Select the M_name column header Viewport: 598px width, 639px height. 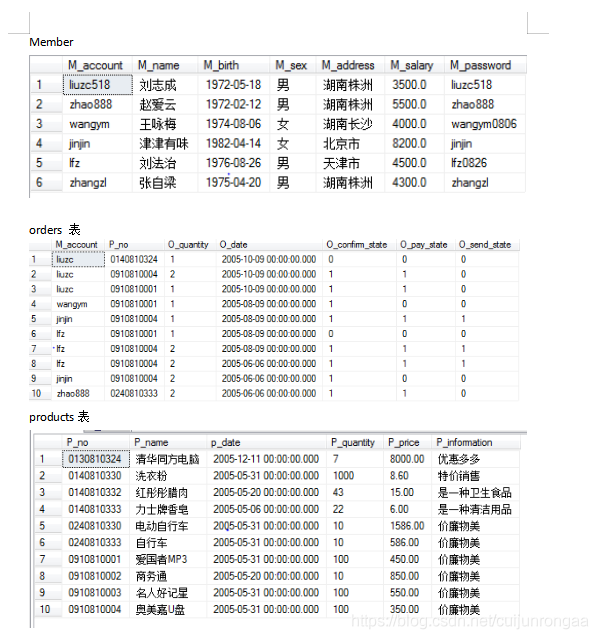click(x=158, y=65)
